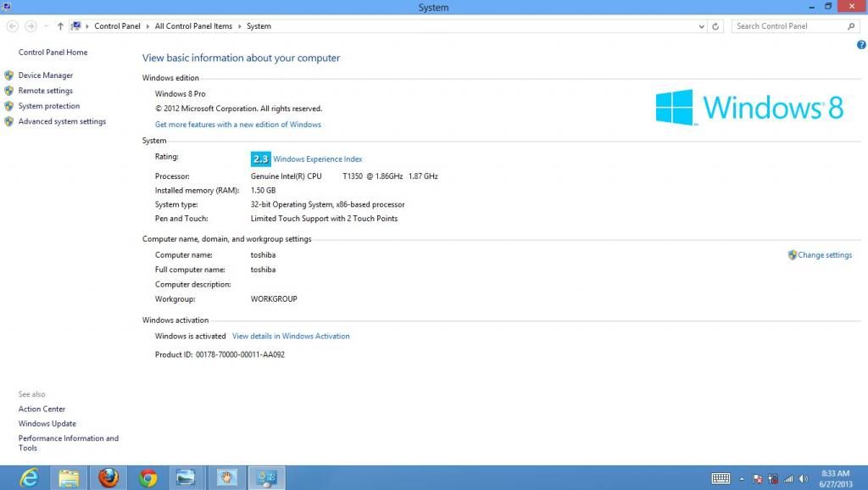Screen dimensions: 868x490
Task: Open Windows Update under See also
Action: point(47,424)
